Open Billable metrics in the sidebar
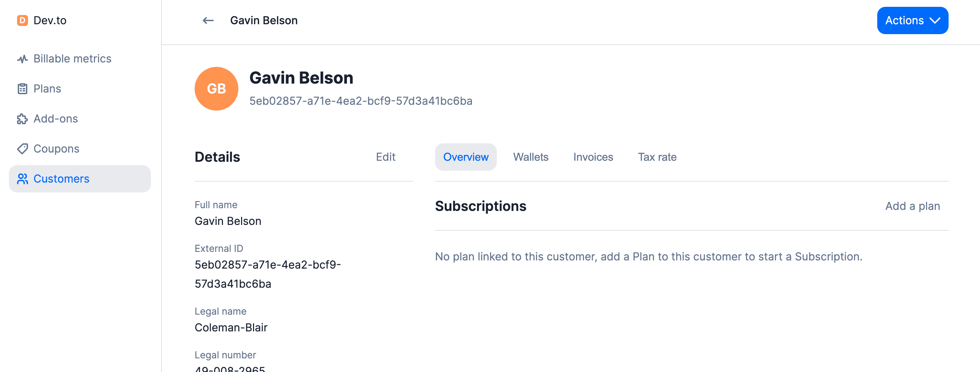The image size is (980, 372). point(72,59)
